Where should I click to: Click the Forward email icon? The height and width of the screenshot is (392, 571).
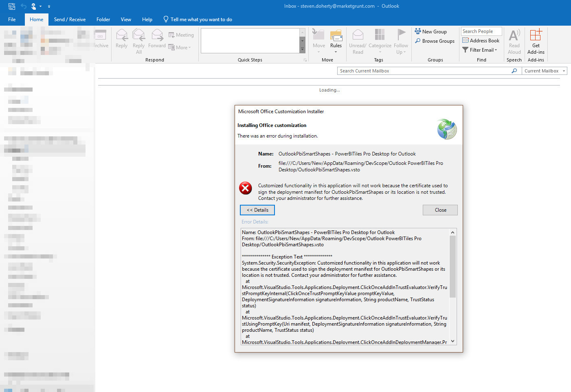click(157, 38)
